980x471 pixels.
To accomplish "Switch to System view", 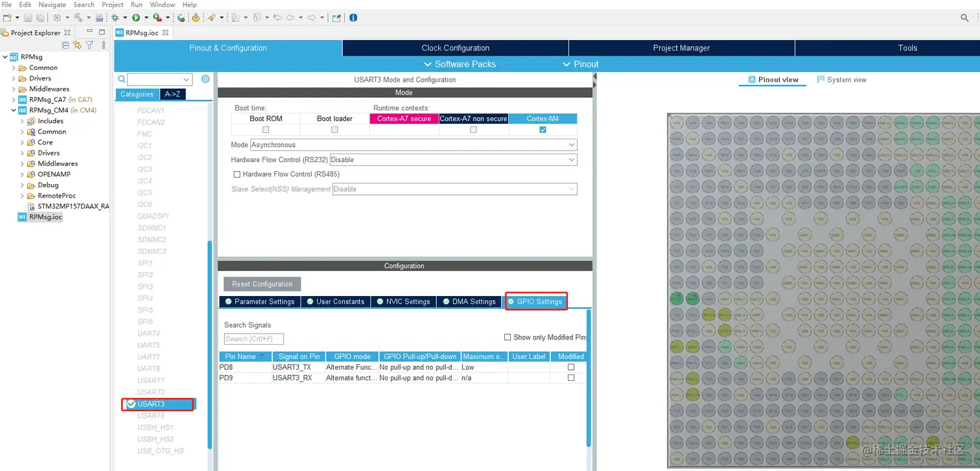I will [x=841, y=80].
